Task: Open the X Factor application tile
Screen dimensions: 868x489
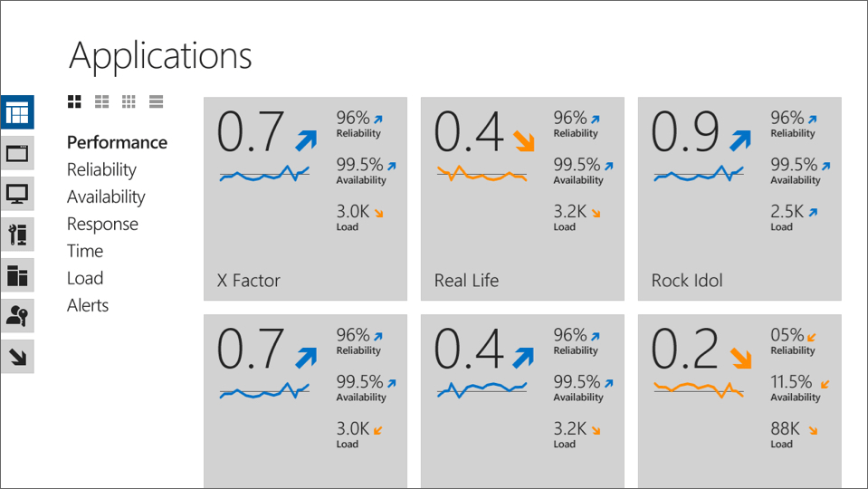Action: (305, 198)
